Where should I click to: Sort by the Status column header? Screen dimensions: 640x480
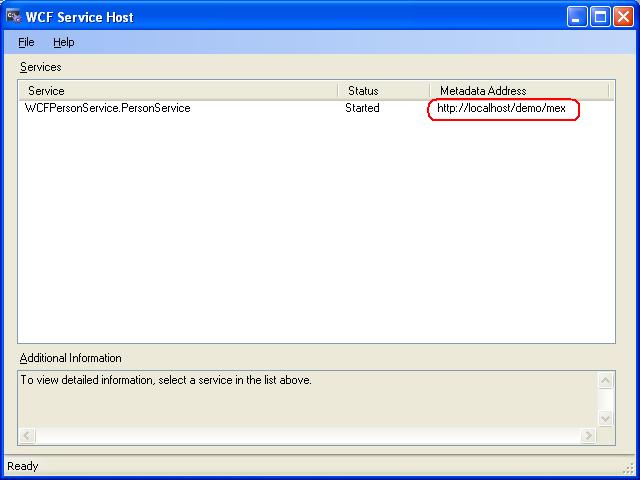[x=384, y=91]
